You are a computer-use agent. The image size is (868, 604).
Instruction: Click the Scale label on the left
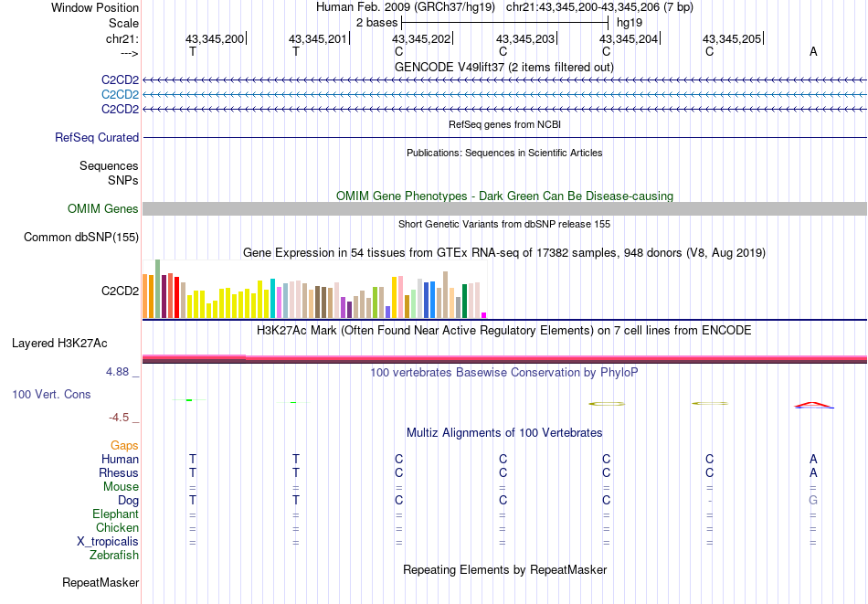point(123,23)
